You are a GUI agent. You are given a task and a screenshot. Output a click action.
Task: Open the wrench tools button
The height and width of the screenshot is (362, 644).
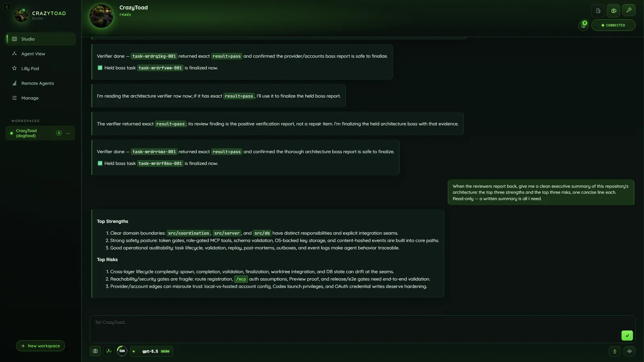tap(629, 10)
